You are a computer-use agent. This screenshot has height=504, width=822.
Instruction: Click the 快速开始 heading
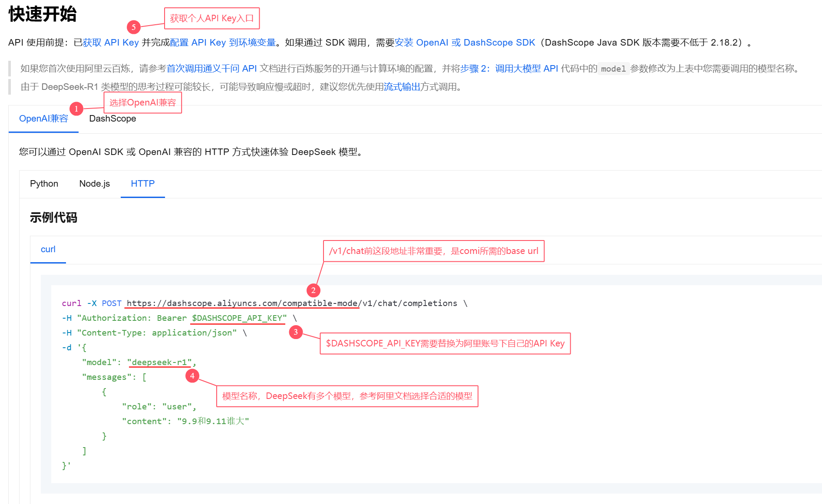(43, 14)
